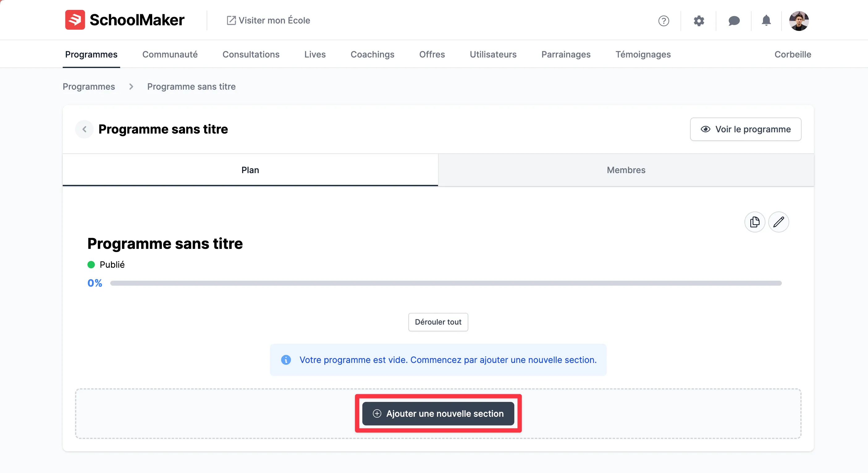Click Ajouter une nouvelle section button
The image size is (868, 473).
tap(438, 414)
